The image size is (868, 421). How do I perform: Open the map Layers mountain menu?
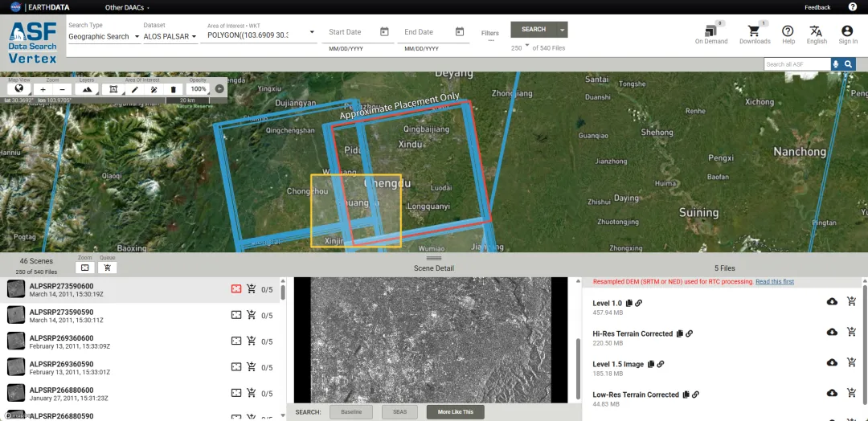pos(87,89)
